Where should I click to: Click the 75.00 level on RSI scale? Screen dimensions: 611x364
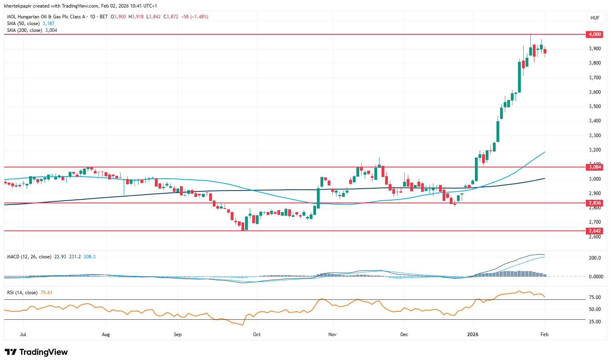tap(595, 297)
